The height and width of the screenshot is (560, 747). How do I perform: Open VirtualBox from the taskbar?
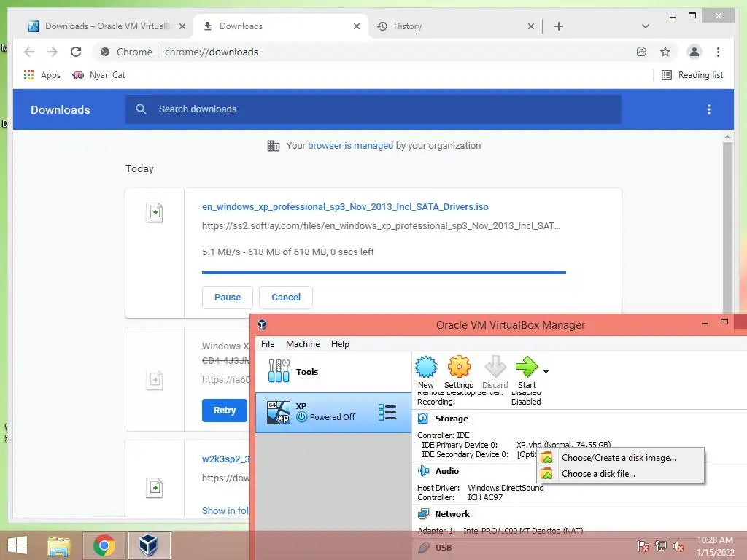pyautogui.click(x=149, y=545)
